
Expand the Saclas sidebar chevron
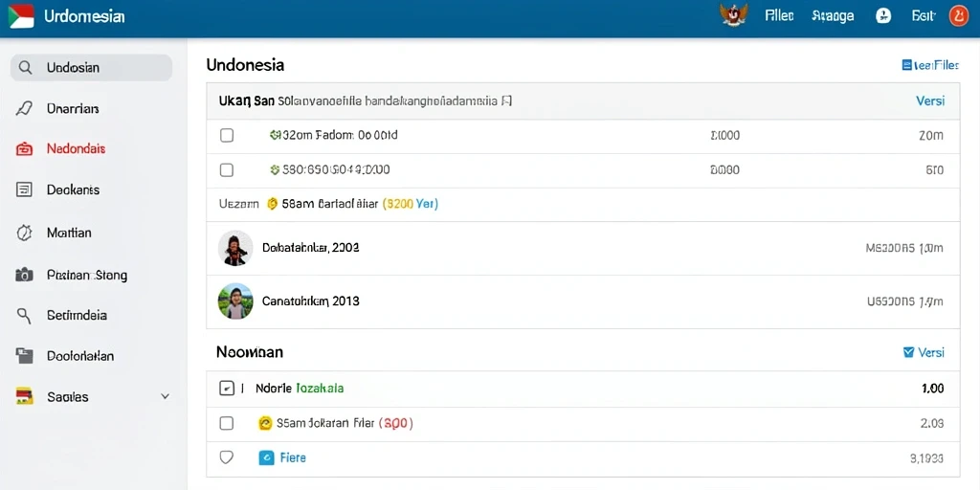pyautogui.click(x=165, y=397)
